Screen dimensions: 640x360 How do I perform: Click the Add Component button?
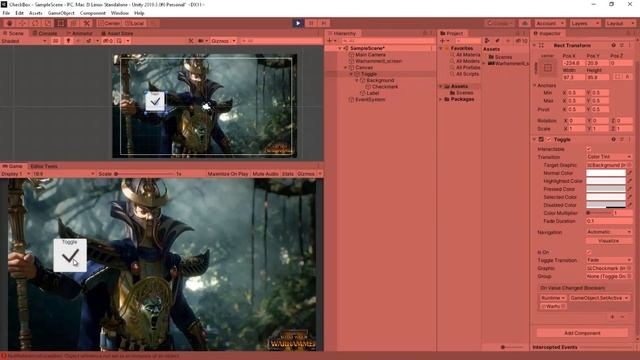pyautogui.click(x=582, y=333)
